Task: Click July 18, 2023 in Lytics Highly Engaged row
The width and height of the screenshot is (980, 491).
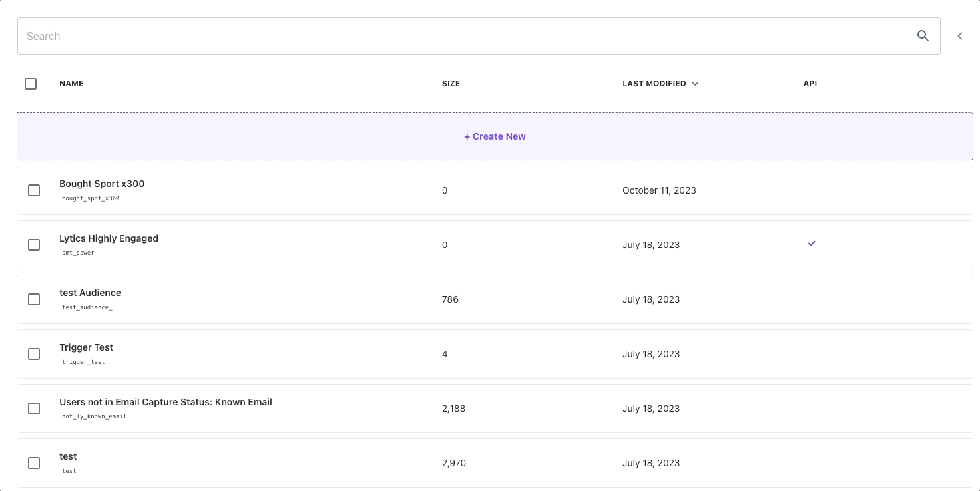Action: pyautogui.click(x=651, y=245)
